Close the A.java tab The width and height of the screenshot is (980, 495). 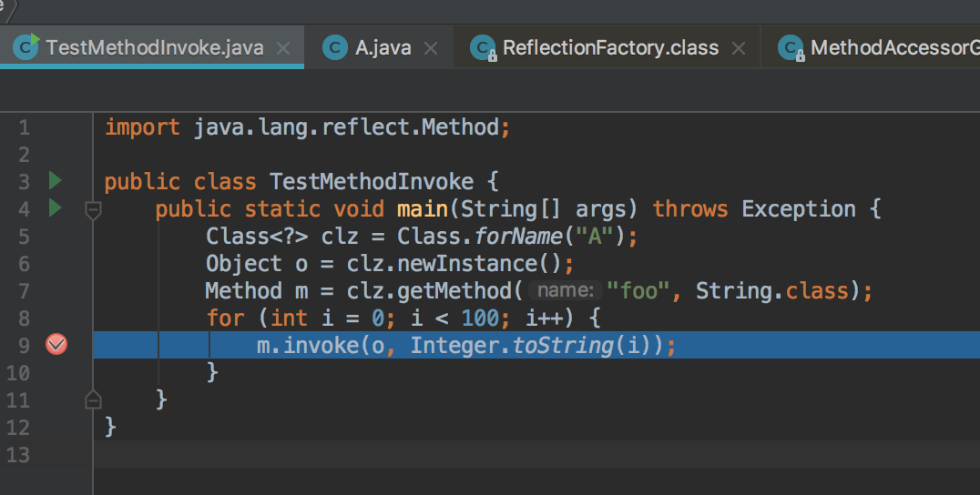tap(431, 48)
